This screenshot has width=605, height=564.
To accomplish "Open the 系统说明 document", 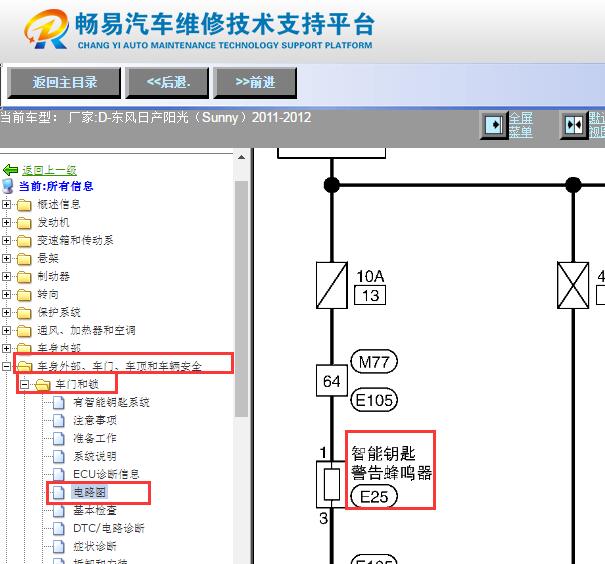I will [x=95, y=456].
